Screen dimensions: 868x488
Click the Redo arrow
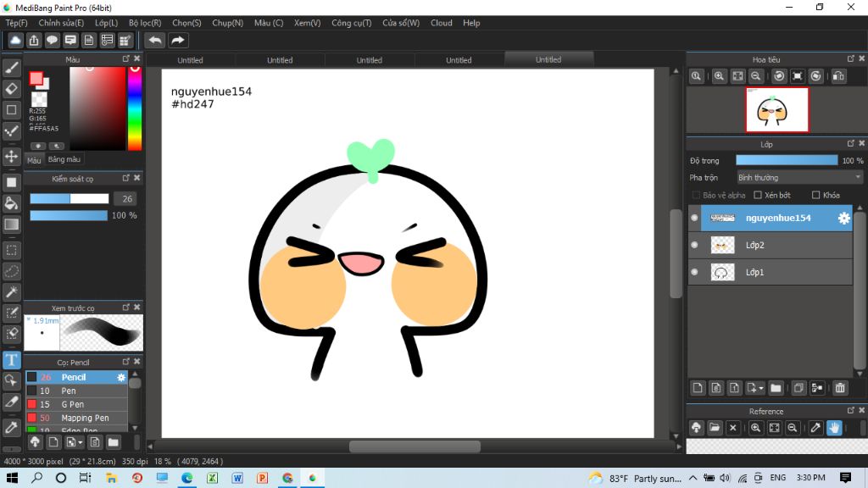pyautogui.click(x=178, y=41)
